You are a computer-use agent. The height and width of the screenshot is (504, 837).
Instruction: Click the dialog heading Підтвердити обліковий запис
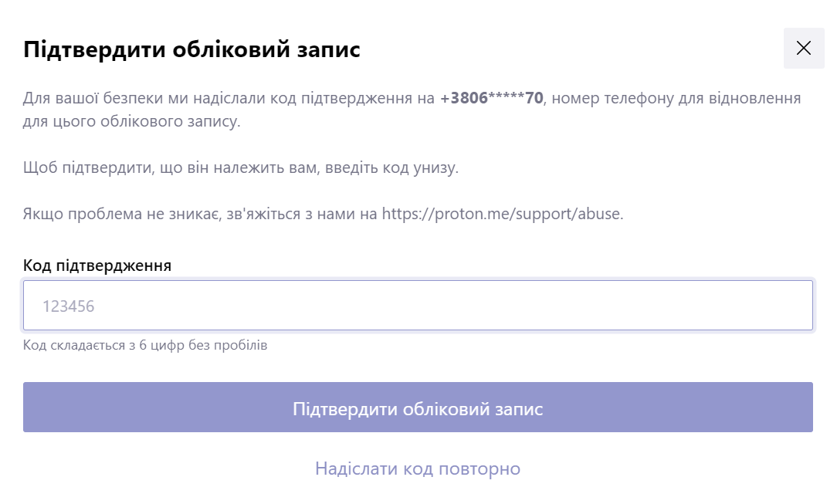pos(192,50)
